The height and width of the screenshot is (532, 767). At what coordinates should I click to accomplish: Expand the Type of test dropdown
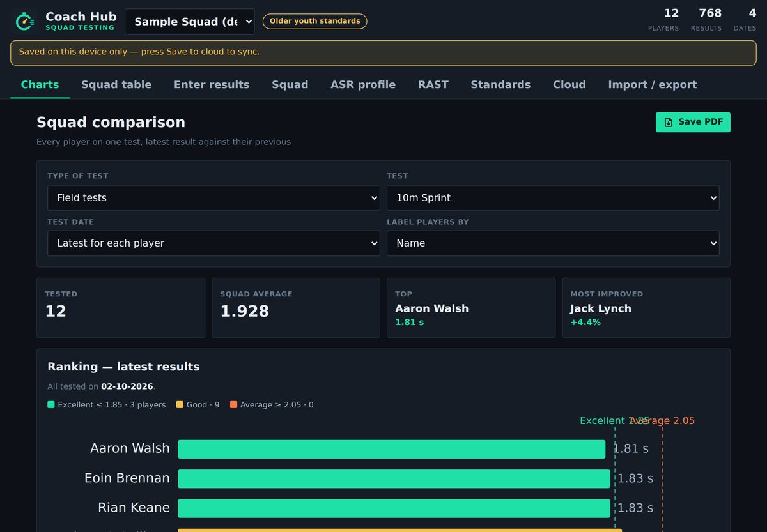click(x=213, y=198)
